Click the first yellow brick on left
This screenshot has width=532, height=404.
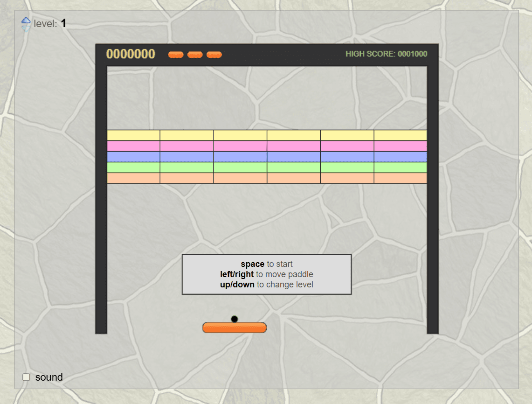(133, 135)
